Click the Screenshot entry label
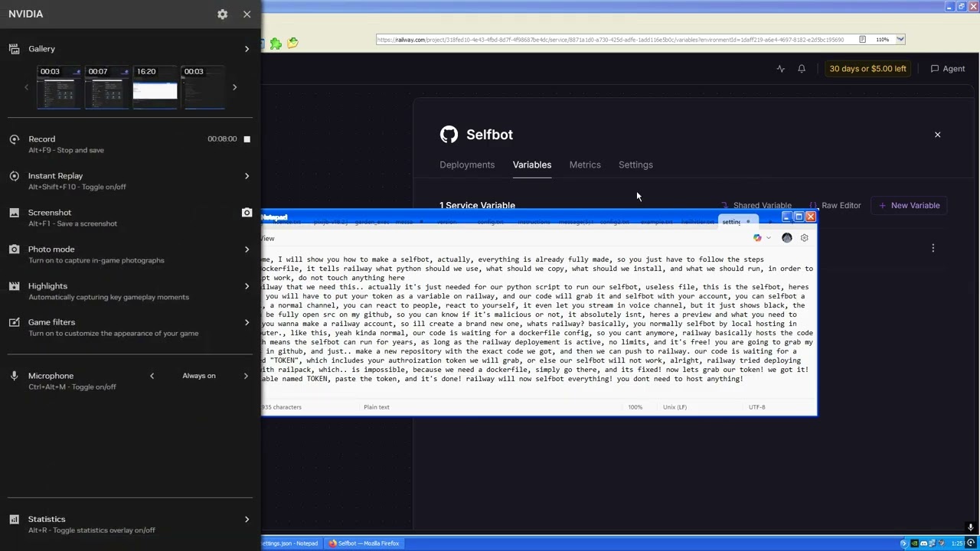Viewport: 980px width, 551px height. 50,212
